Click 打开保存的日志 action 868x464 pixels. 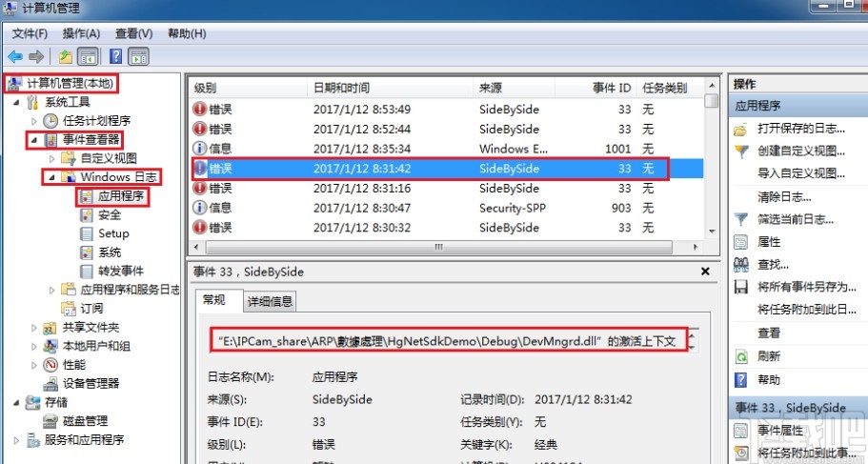point(801,129)
